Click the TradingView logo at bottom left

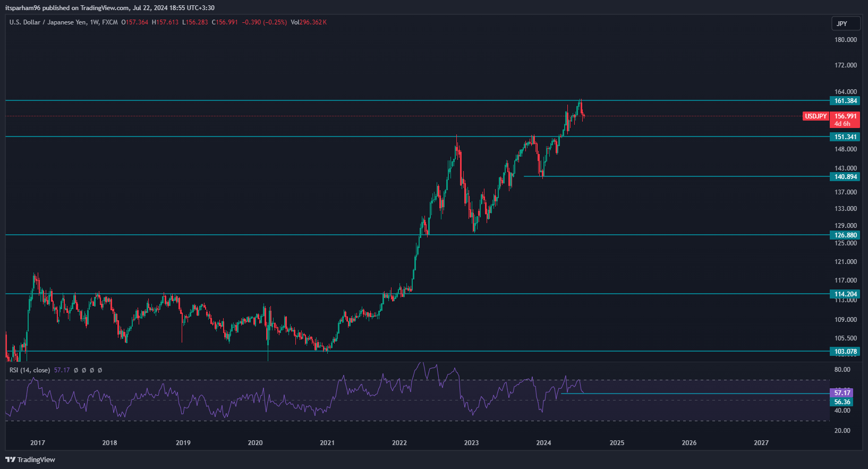coord(30,459)
